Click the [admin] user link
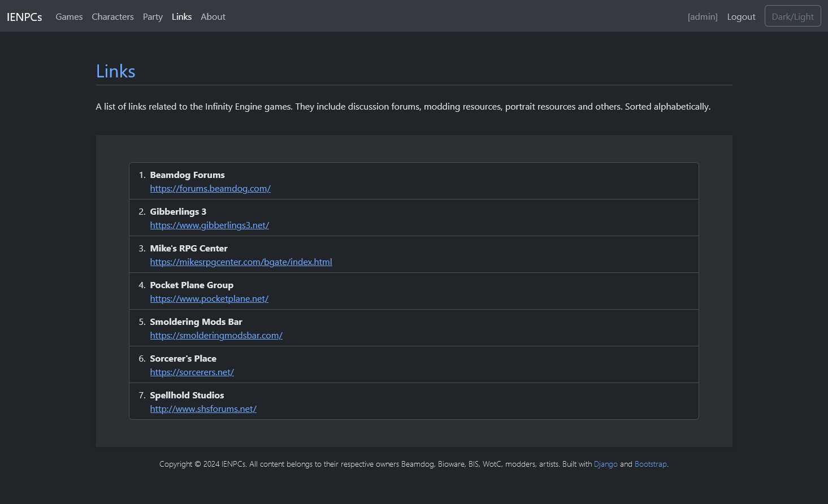828x504 pixels. tap(702, 17)
